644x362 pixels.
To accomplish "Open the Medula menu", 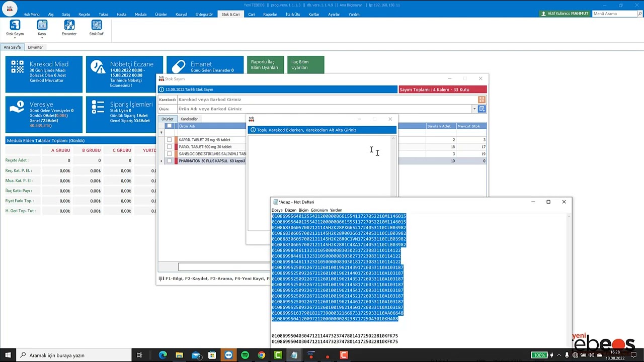I will [140, 14].
